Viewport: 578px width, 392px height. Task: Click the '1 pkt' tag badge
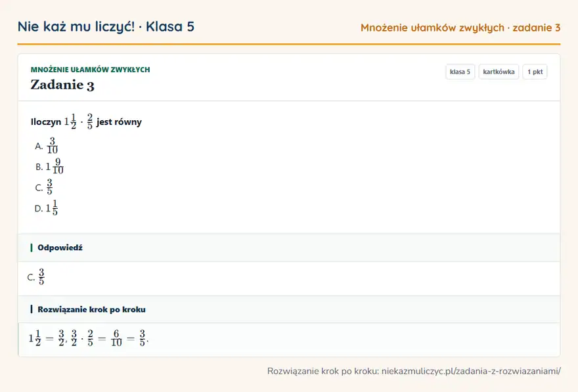point(535,72)
